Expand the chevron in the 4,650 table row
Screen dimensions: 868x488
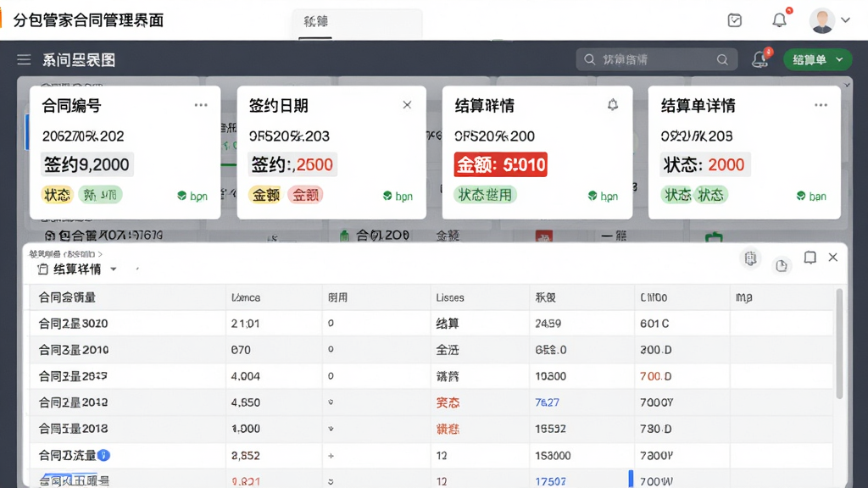(x=331, y=402)
